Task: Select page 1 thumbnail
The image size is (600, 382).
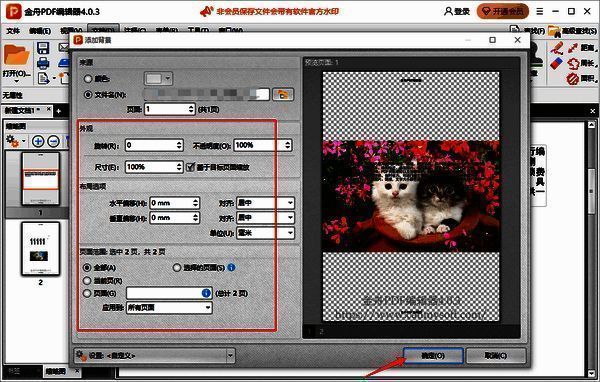Action: click(x=41, y=178)
